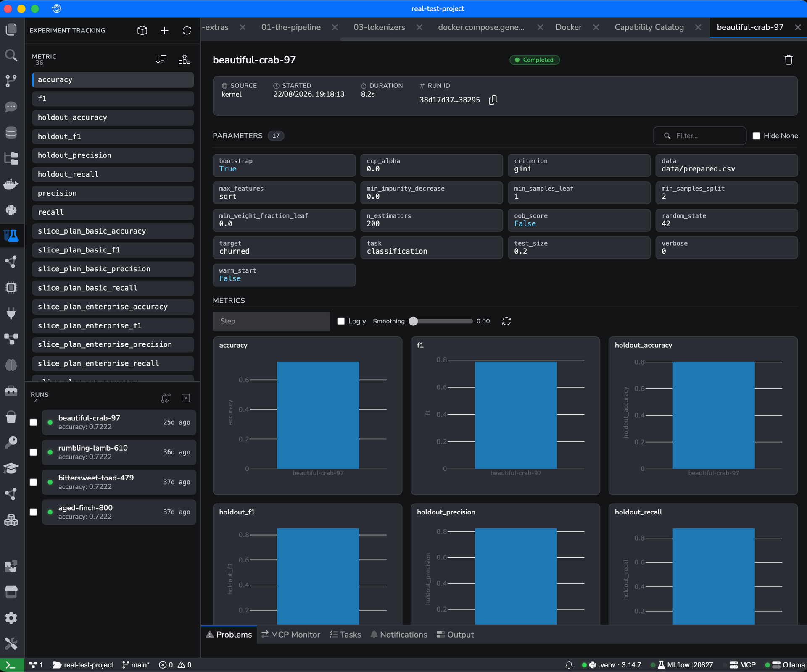Click the compare runs icon
The height and width of the screenshot is (672, 807).
[166, 398]
